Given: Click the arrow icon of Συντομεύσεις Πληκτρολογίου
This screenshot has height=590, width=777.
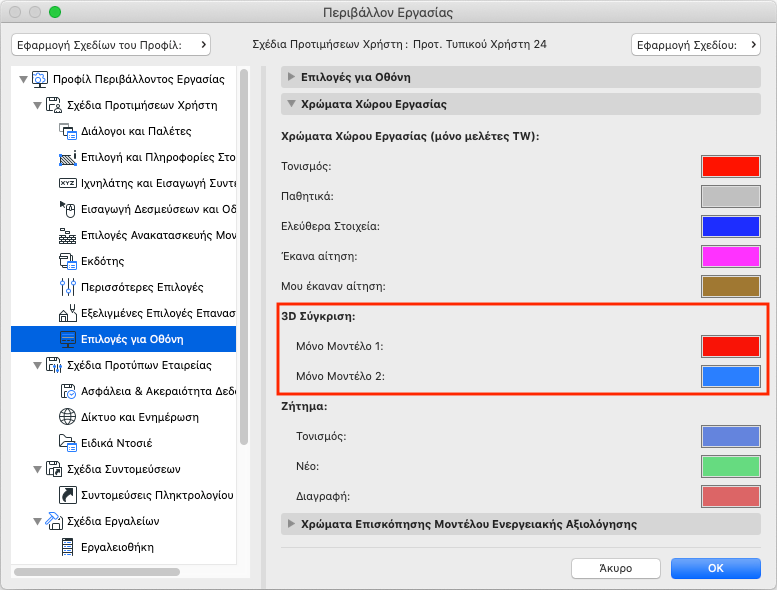Looking at the screenshot, I should tap(68, 495).
